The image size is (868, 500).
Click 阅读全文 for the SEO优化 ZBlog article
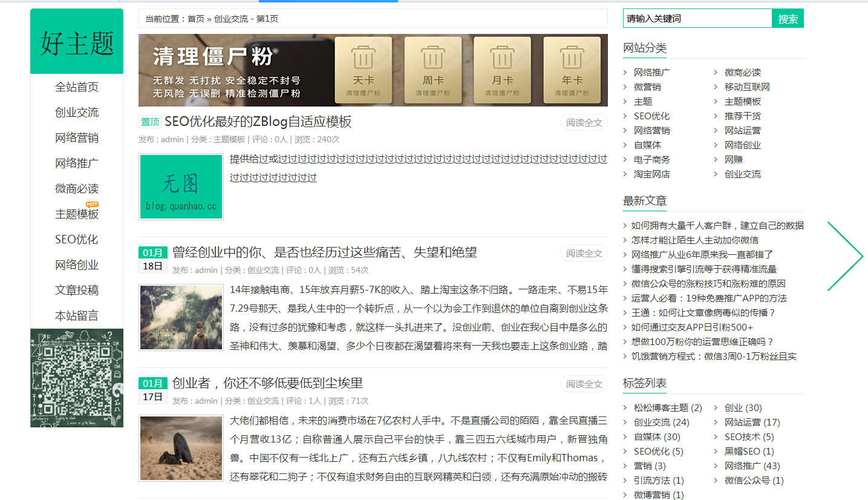pos(584,122)
